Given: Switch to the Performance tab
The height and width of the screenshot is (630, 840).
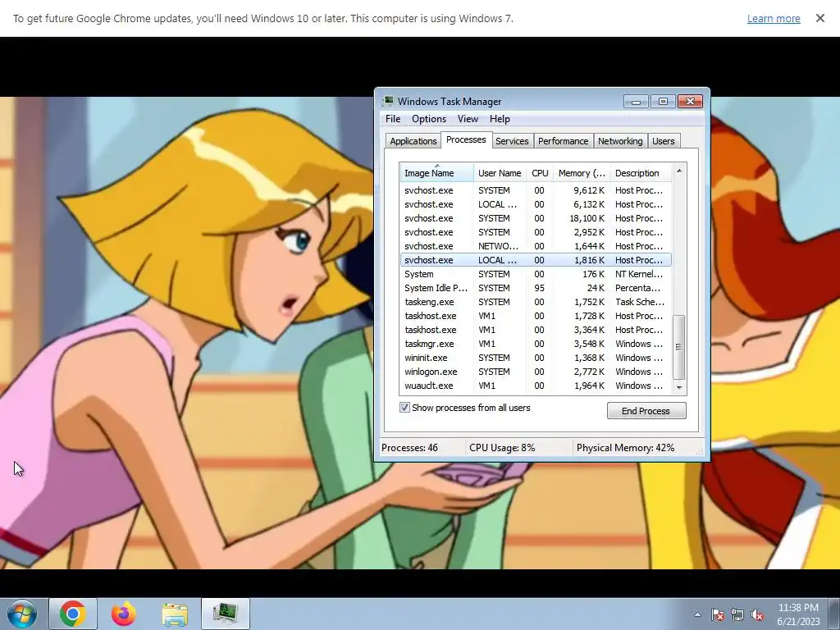Looking at the screenshot, I should pyautogui.click(x=563, y=141).
